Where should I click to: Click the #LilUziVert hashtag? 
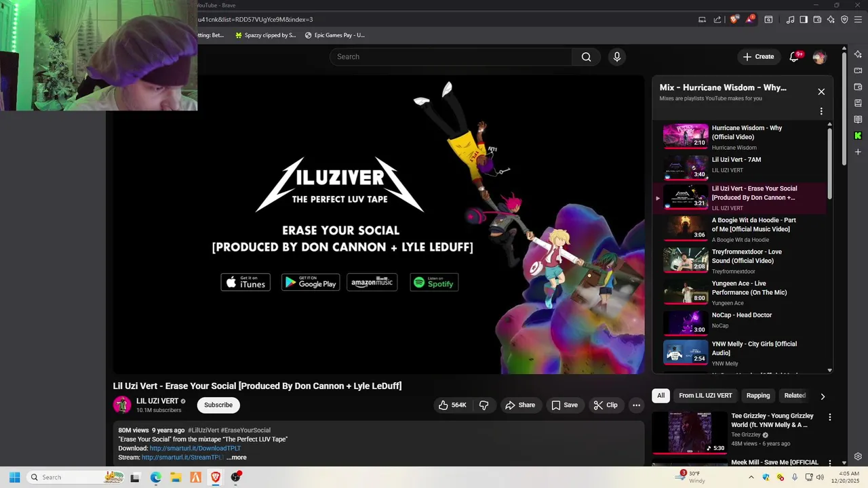(x=203, y=430)
